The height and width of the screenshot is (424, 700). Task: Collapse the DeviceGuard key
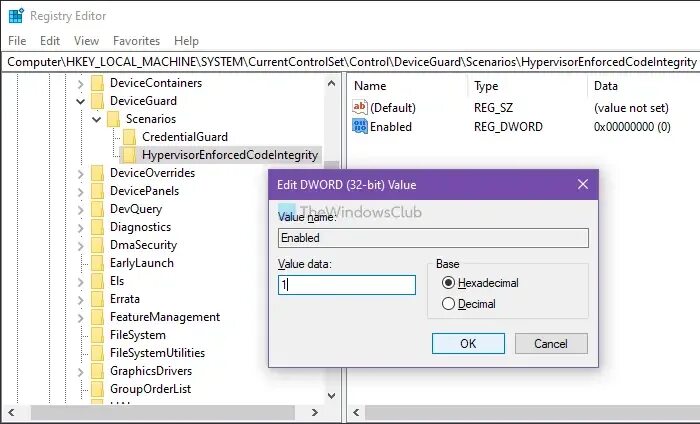80,101
